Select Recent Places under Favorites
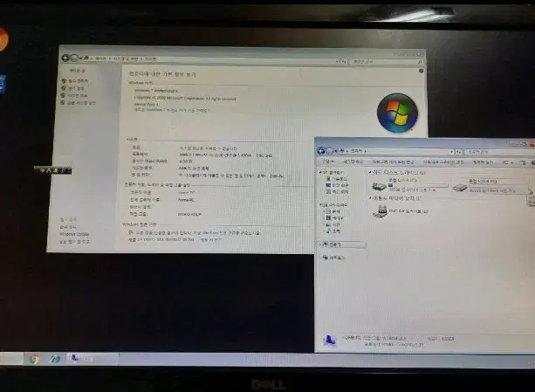Image resolution: width=535 pixels, height=392 pixels. tap(337, 192)
